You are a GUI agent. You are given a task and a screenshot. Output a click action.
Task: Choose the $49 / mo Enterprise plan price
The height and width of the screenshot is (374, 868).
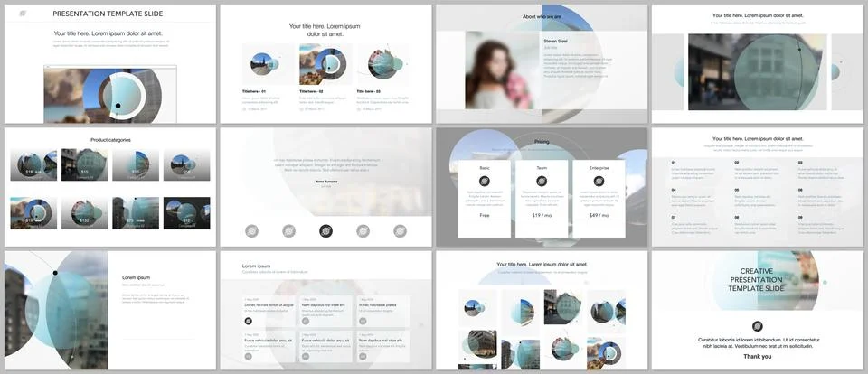pyautogui.click(x=599, y=215)
